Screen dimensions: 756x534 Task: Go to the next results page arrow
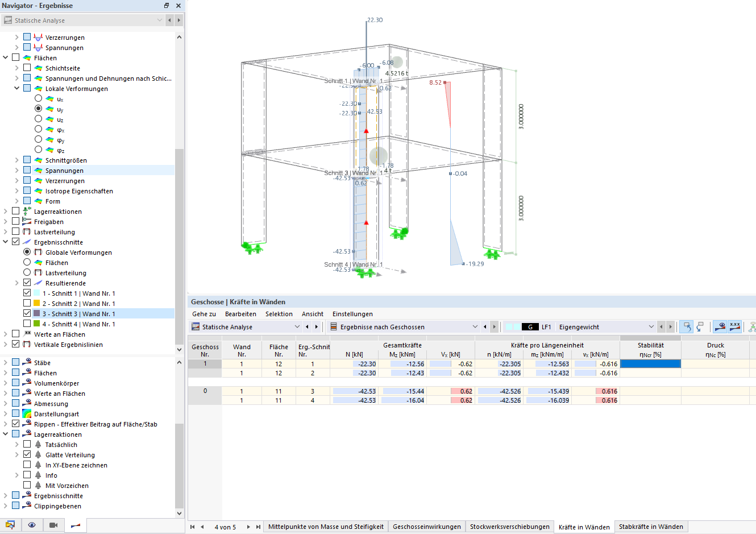(248, 526)
